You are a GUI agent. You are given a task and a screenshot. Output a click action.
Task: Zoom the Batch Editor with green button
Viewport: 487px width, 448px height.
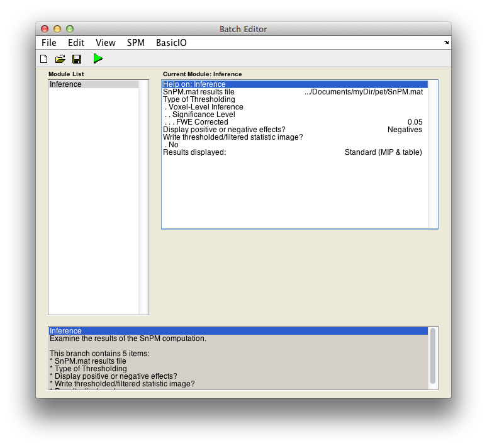[x=70, y=29]
